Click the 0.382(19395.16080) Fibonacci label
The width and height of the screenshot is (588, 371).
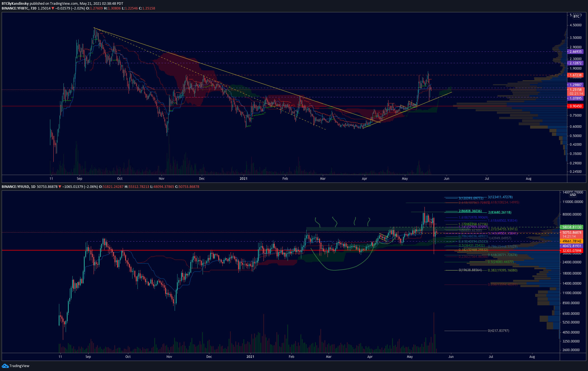pos(502,270)
